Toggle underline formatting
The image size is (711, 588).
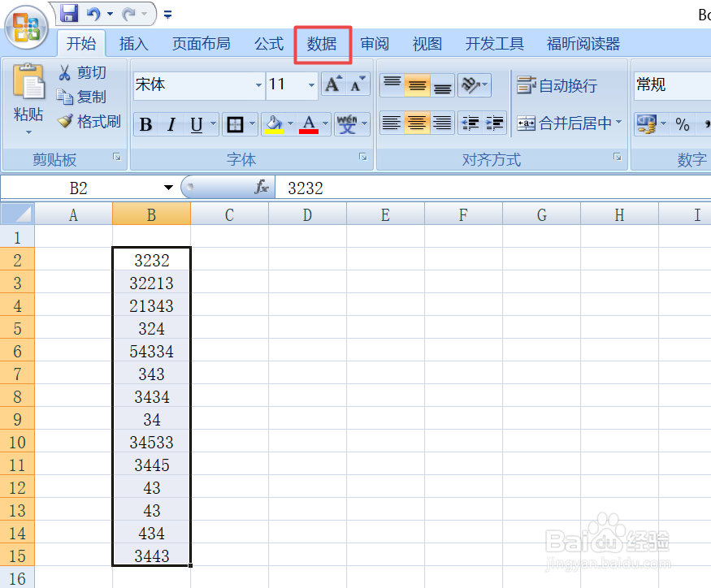tap(196, 124)
